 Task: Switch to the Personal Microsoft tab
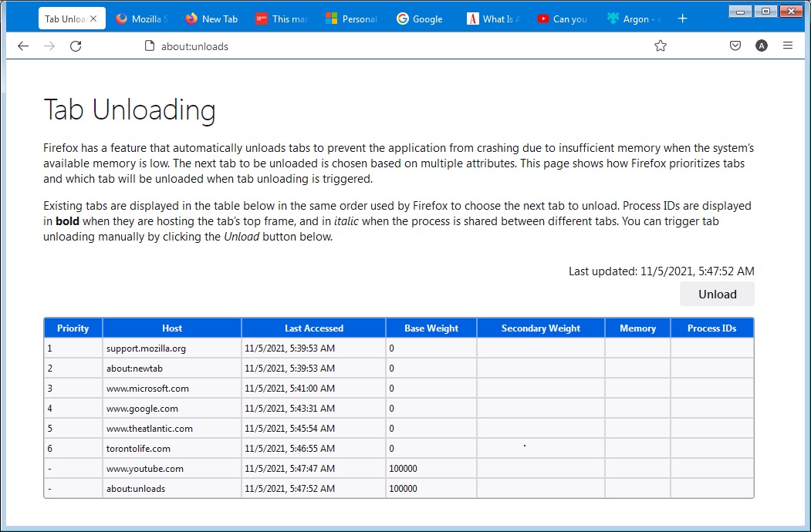(x=352, y=19)
